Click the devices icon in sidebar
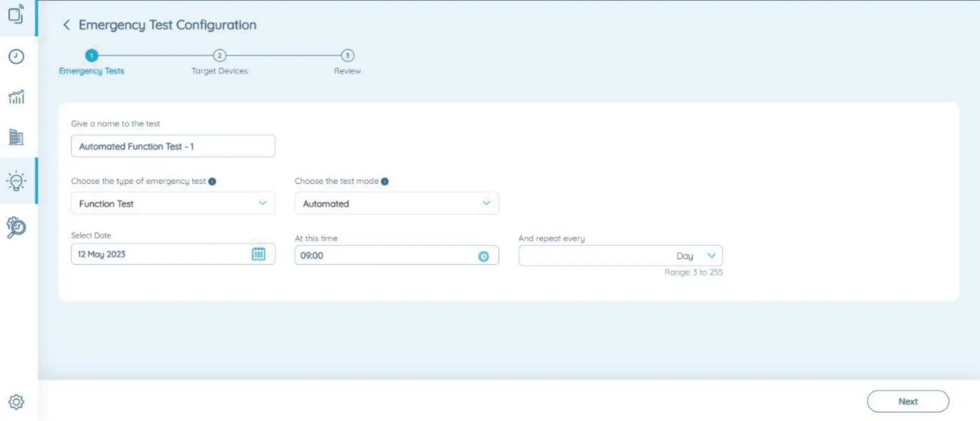980x421 pixels. [16, 15]
